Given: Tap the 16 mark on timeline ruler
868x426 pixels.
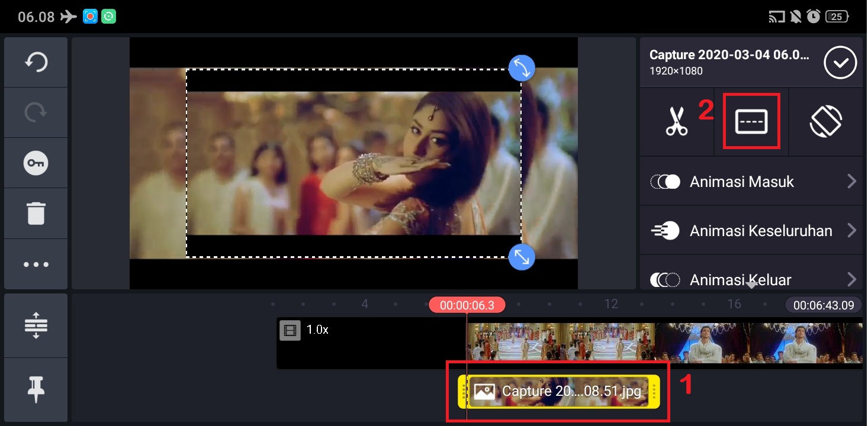Looking at the screenshot, I should (734, 304).
